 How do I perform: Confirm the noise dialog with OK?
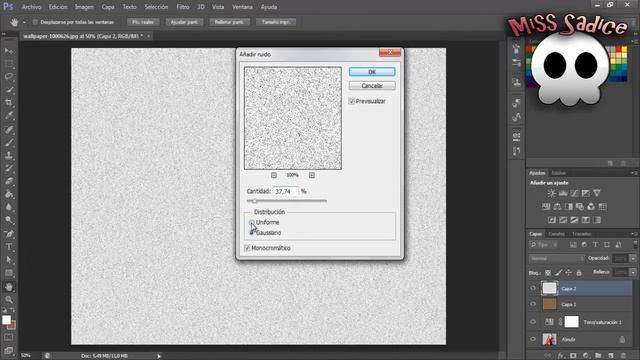[372, 72]
